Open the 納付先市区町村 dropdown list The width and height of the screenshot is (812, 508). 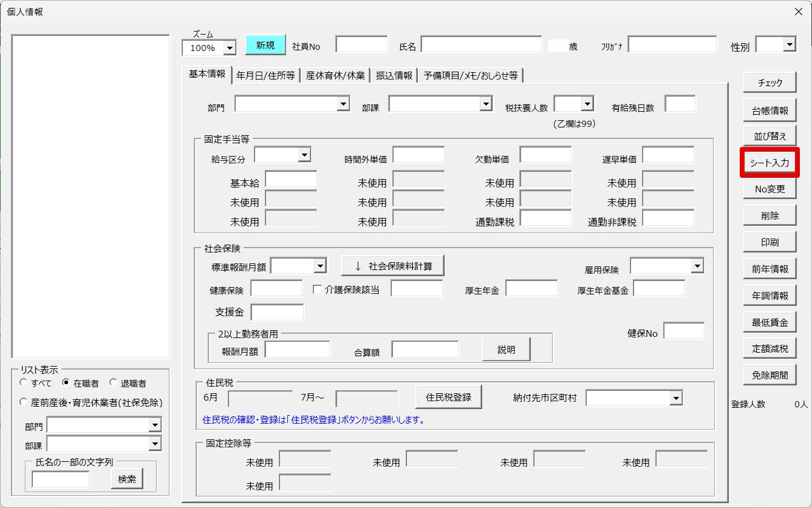click(x=675, y=398)
